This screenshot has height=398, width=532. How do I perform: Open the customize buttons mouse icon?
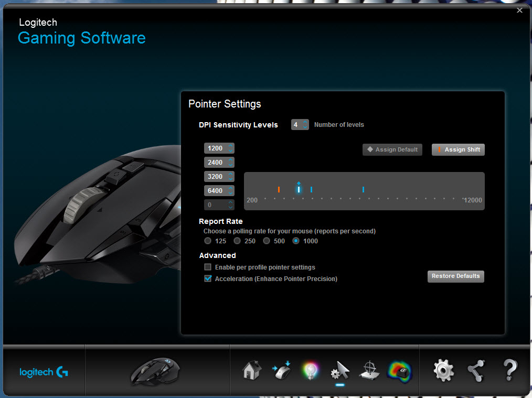(x=282, y=370)
